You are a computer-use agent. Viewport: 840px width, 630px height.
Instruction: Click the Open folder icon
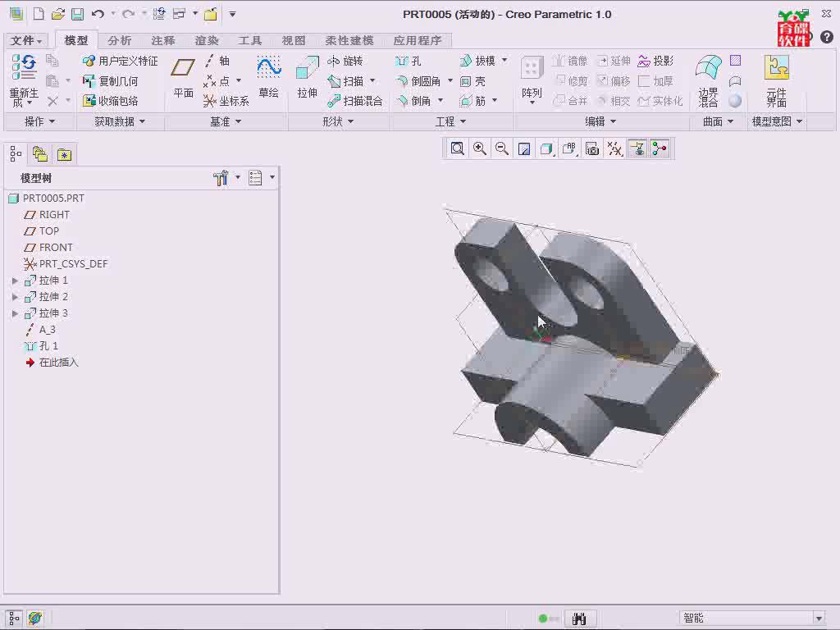(x=58, y=14)
